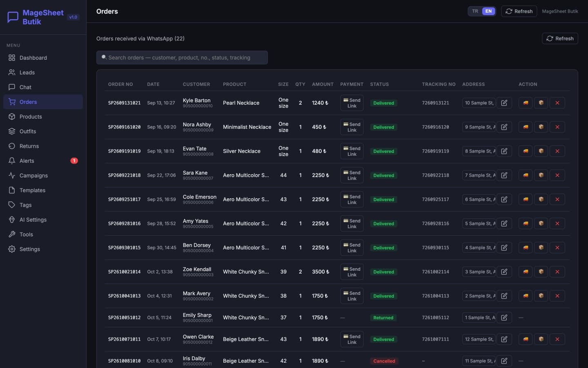
Task: Click order number SP2609221018
Action: click(124, 175)
